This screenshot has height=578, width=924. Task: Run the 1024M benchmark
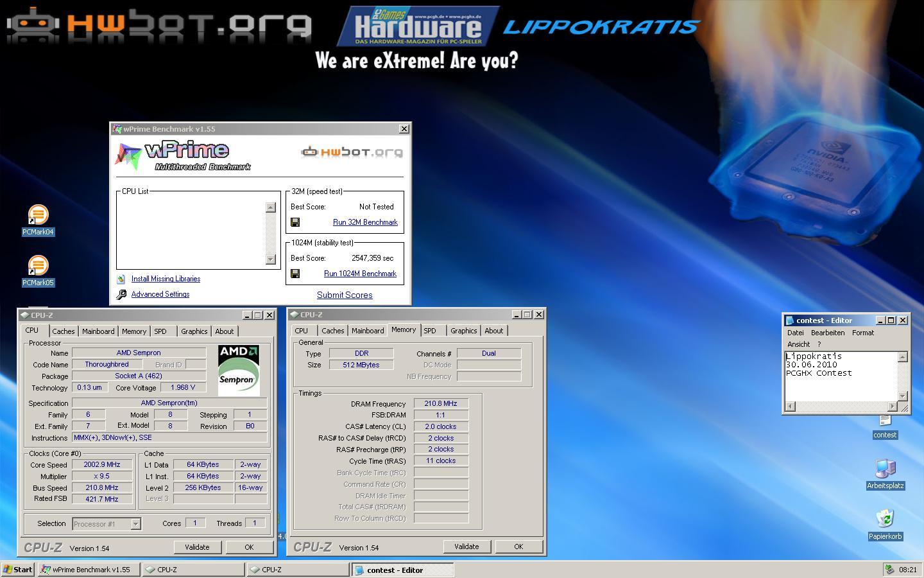click(360, 274)
